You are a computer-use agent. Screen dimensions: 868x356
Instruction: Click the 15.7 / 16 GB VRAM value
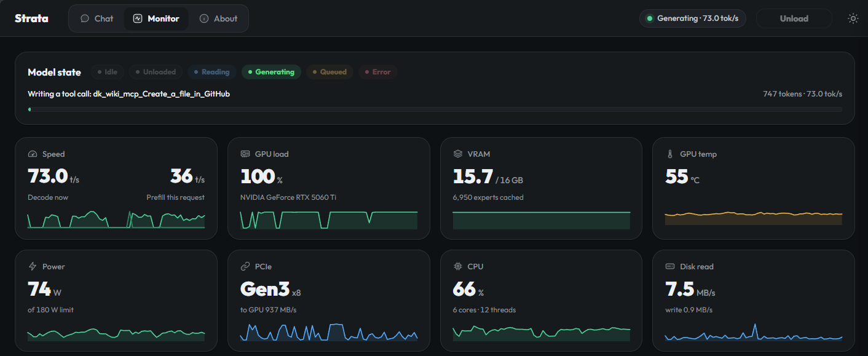pyautogui.click(x=488, y=176)
